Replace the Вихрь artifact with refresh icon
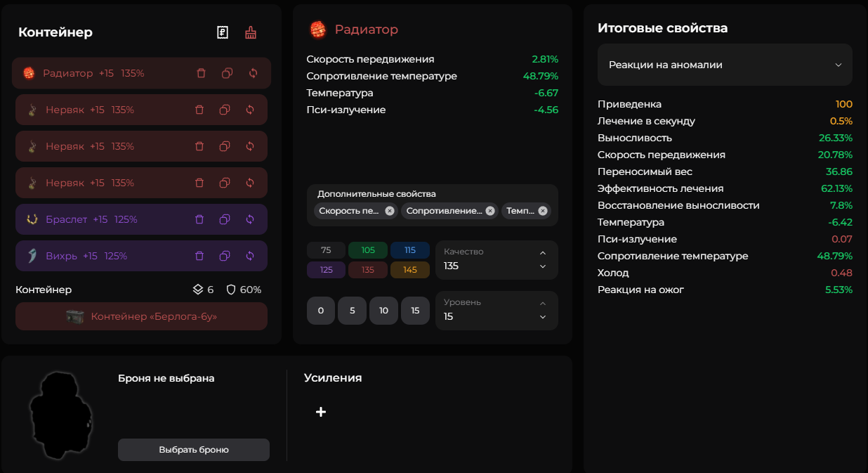Screen dimensions: 868x473 [x=250, y=256]
